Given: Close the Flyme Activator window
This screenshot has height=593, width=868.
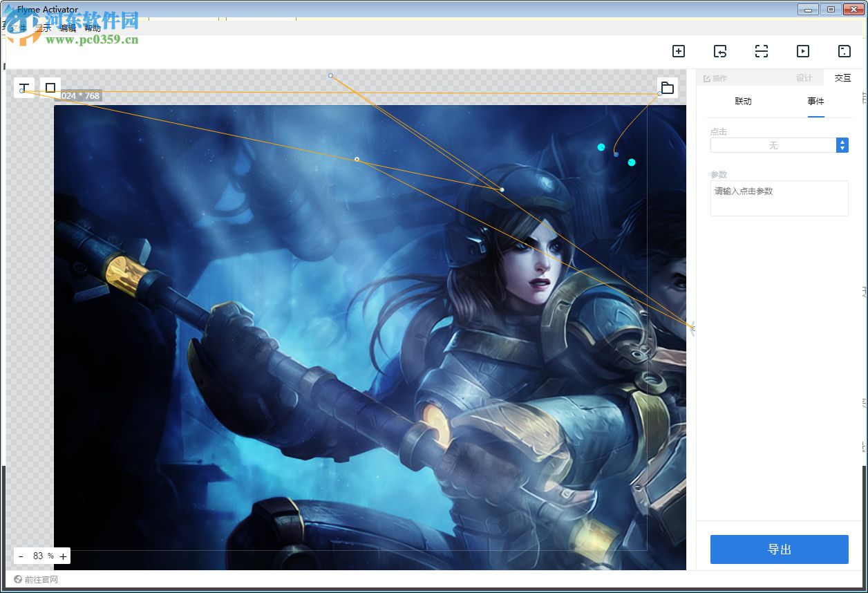Looking at the screenshot, I should click(853, 9).
